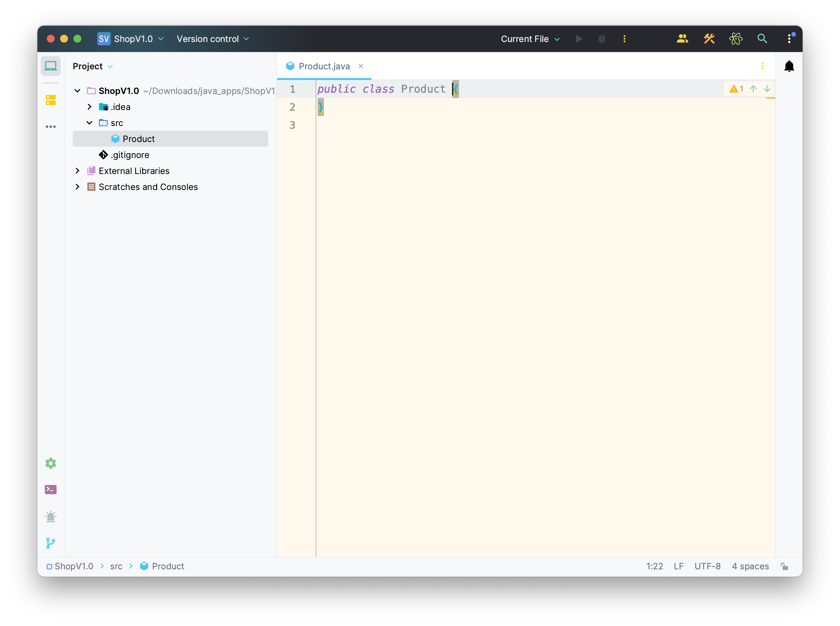Click the Notification bell icon
Image resolution: width=840 pixels, height=626 pixels.
pyautogui.click(x=789, y=66)
